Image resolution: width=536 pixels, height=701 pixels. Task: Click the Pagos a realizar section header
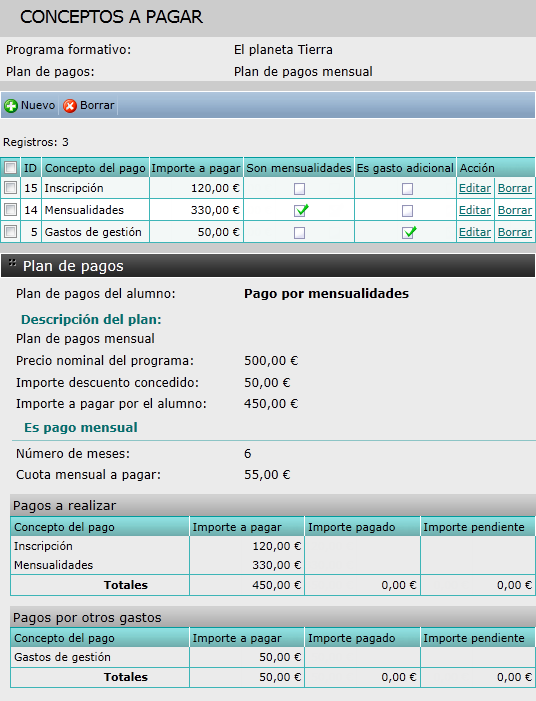[273, 506]
